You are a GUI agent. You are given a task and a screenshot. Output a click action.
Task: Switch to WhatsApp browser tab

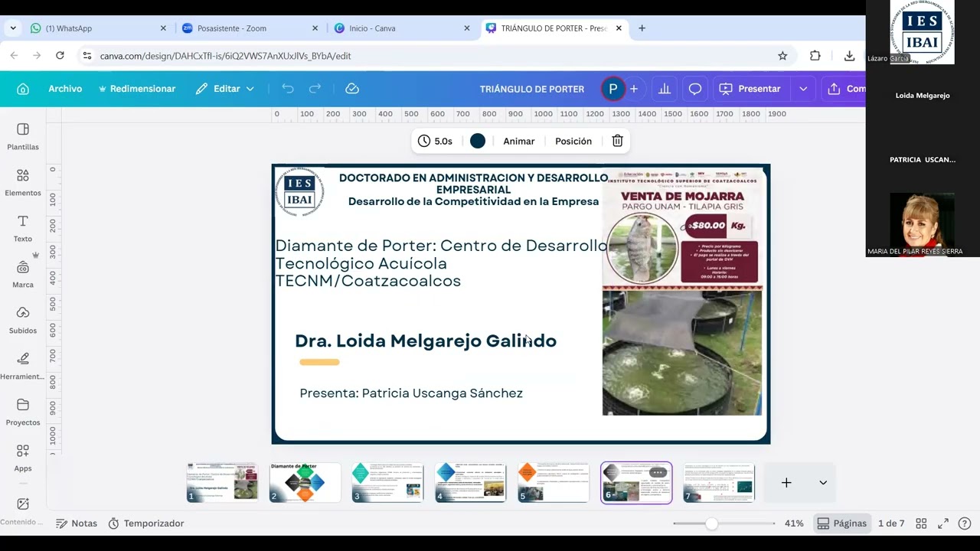pyautogui.click(x=99, y=28)
